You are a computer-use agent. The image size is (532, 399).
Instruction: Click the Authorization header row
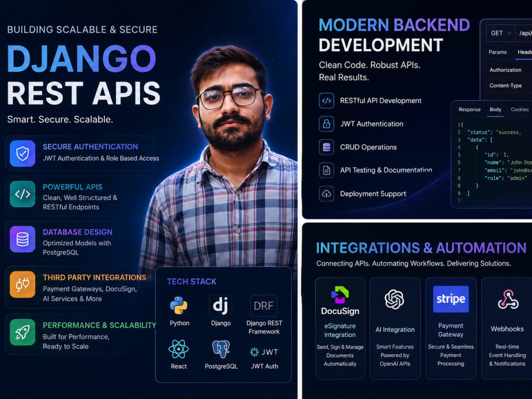(x=509, y=70)
